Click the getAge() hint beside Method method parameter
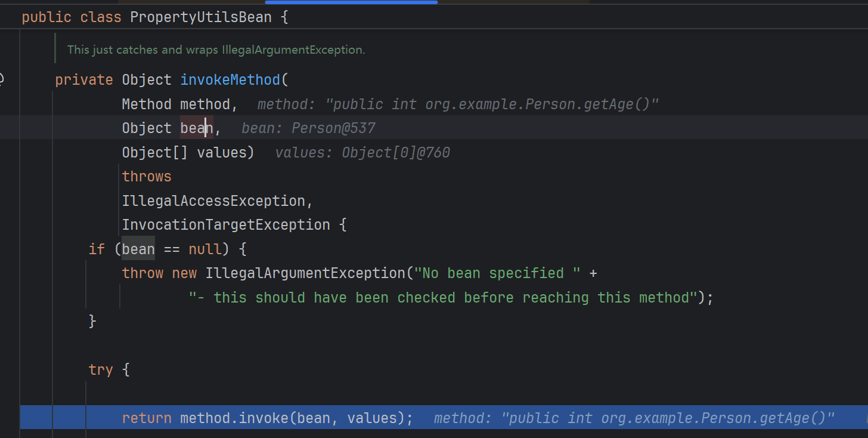Viewport: 868px width, 438px height. [457, 104]
